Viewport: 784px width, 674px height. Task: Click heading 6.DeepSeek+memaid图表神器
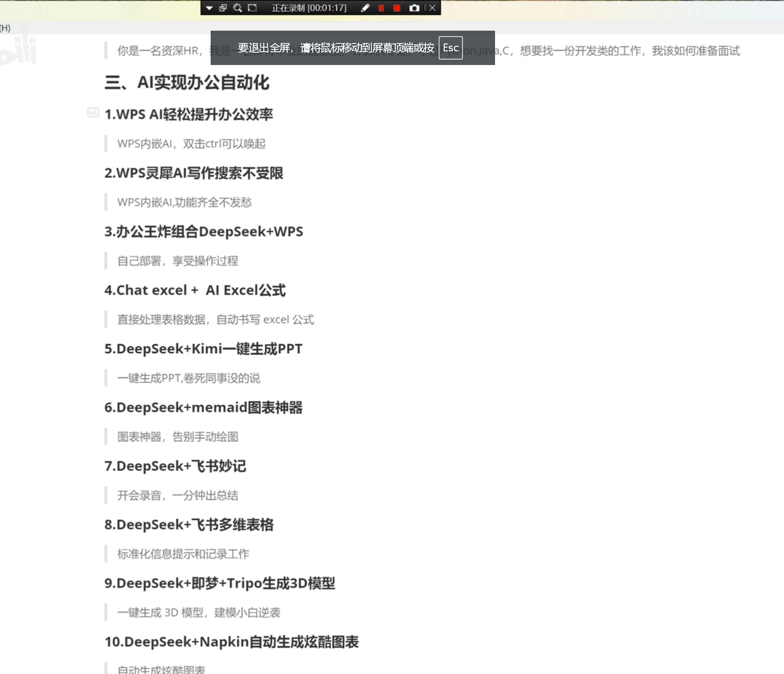click(x=203, y=408)
